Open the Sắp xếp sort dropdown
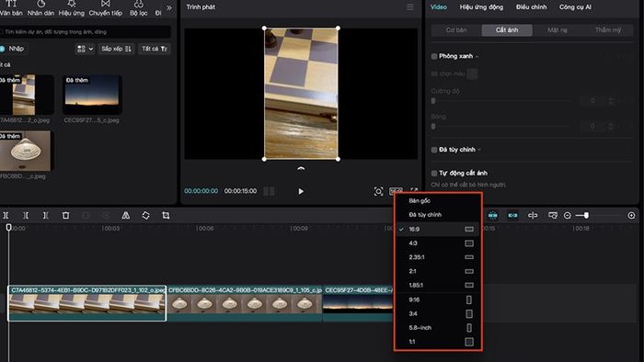644x362 pixels. point(116,49)
